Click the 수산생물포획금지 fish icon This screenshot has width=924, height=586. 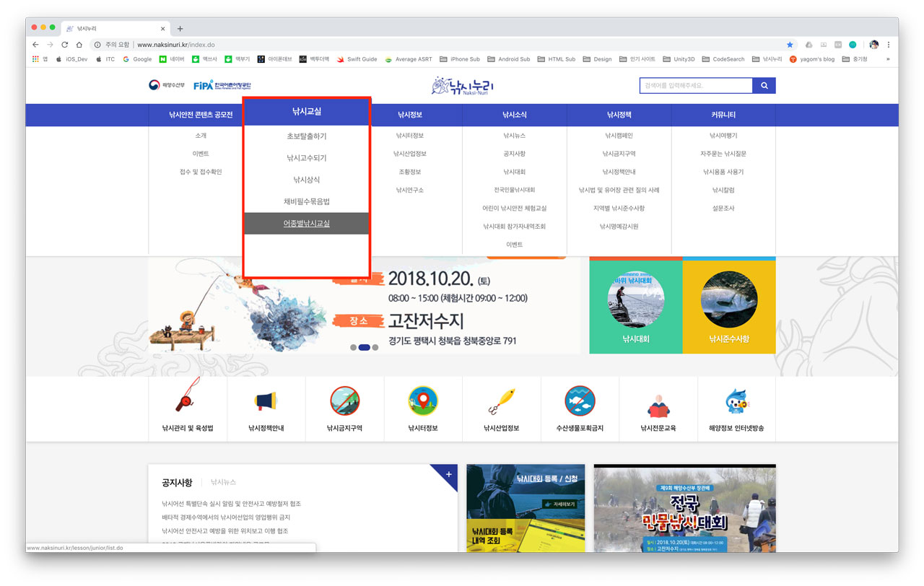click(580, 401)
